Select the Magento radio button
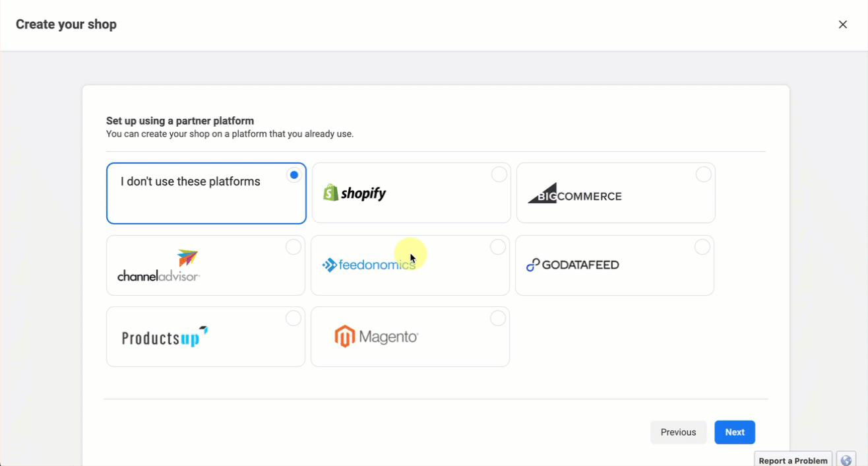Image resolution: width=868 pixels, height=466 pixels. tap(498, 318)
